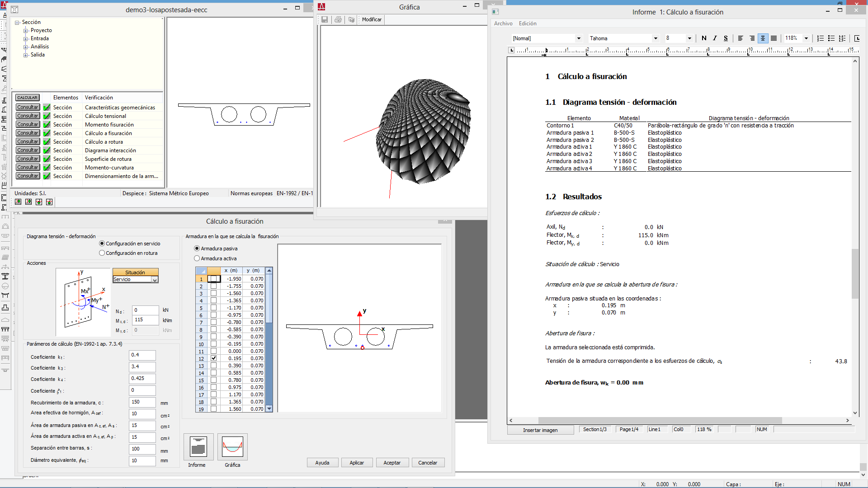Viewport: 868px width, 488px height.
Task: Expand the Proyecto tree node
Action: click(26, 31)
